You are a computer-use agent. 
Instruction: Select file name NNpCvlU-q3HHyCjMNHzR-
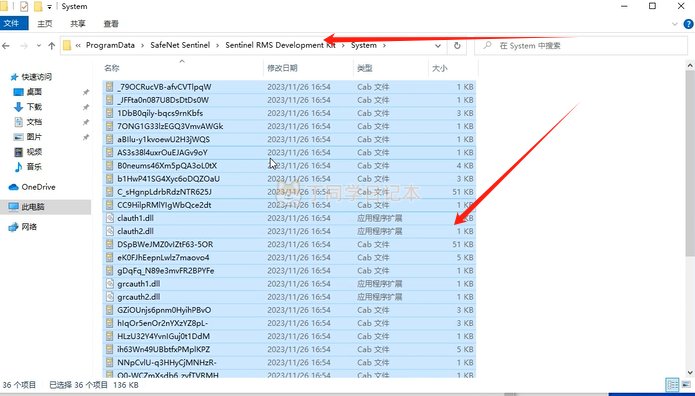pos(167,362)
